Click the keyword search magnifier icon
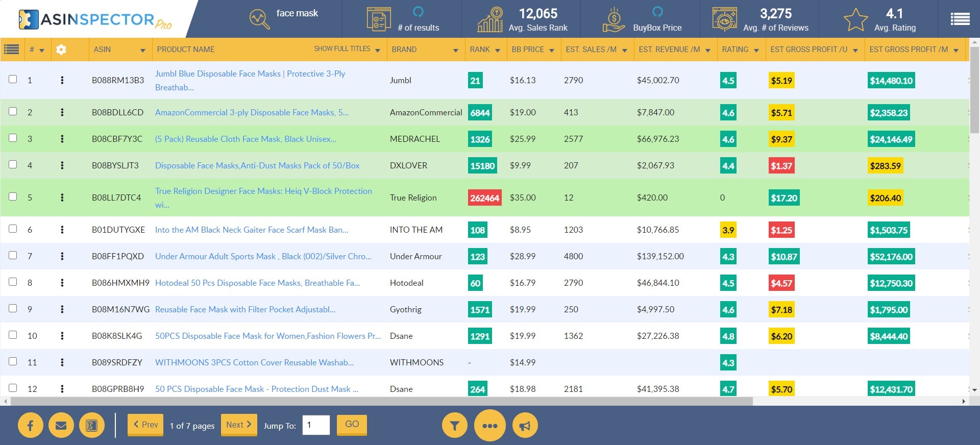The image size is (980, 445). (x=259, y=19)
